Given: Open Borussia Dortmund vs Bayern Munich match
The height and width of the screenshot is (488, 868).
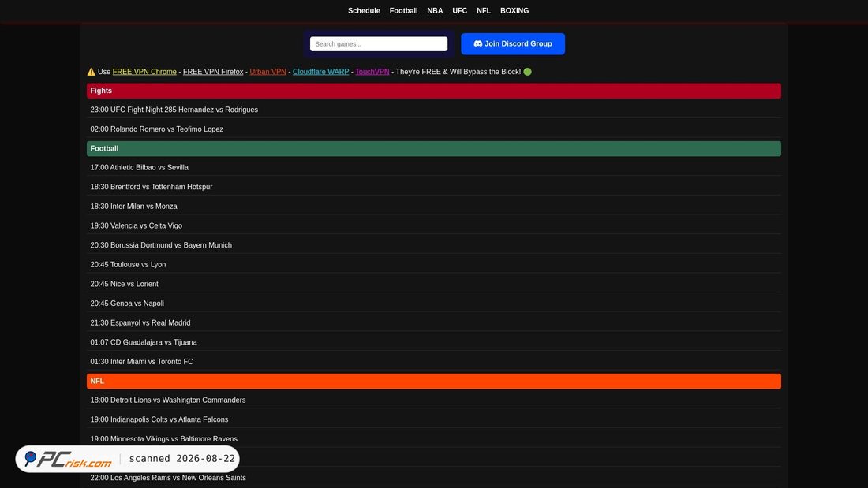Looking at the screenshot, I should pyautogui.click(x=433, y=245).
